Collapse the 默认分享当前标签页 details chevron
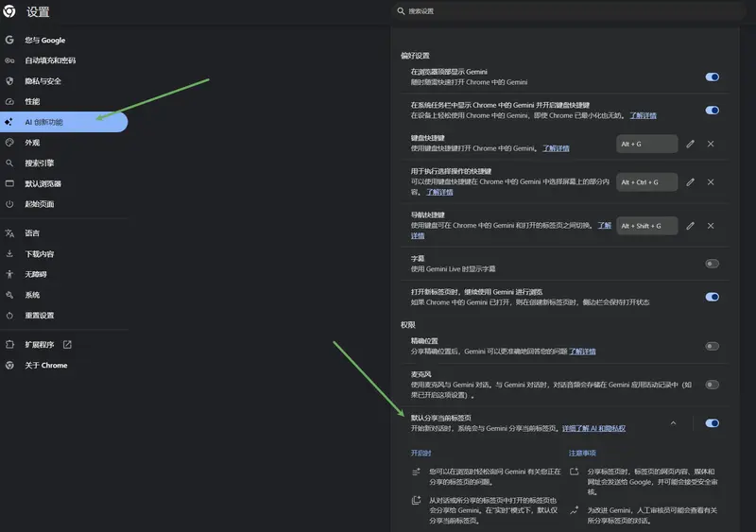The width and height of the screenshot is (756, 532). pos(673,423)
